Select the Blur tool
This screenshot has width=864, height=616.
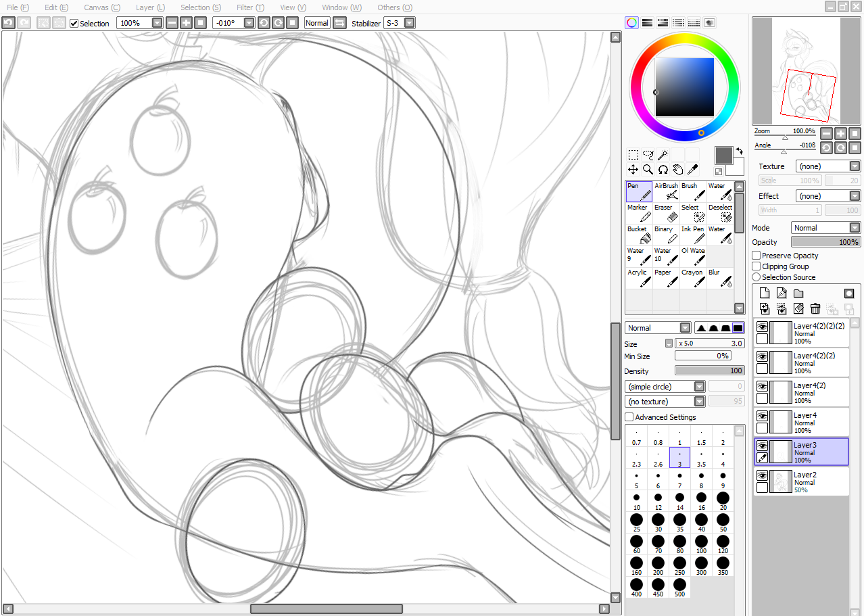pyautogui.click(x=720, y=279)
